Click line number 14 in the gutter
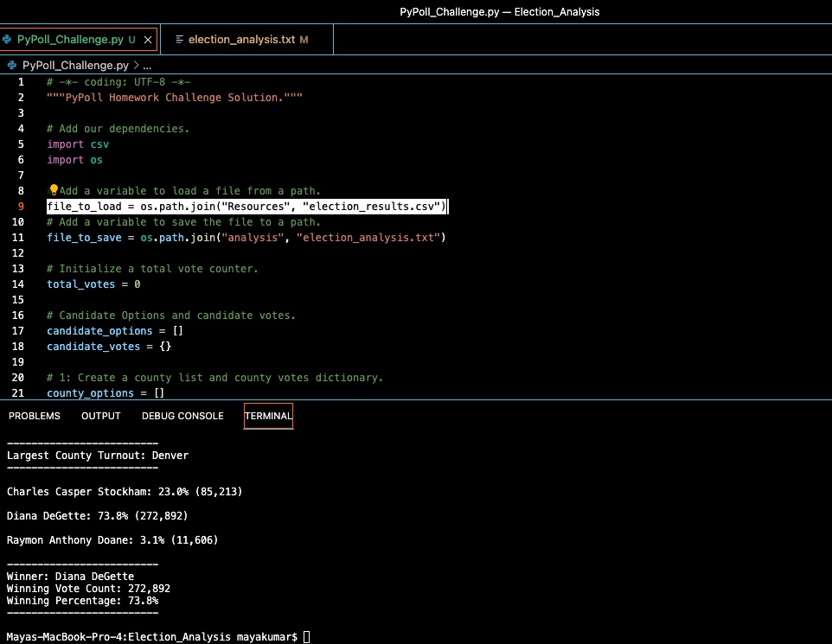The image size is (832, 644). click(x=18, y=284)
